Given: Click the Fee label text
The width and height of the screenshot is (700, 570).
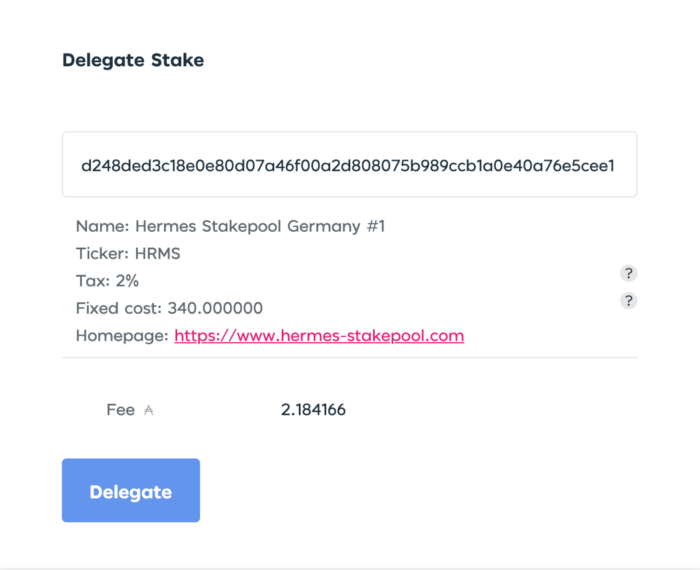Looking at the screenshot, I should coord(121,410).
